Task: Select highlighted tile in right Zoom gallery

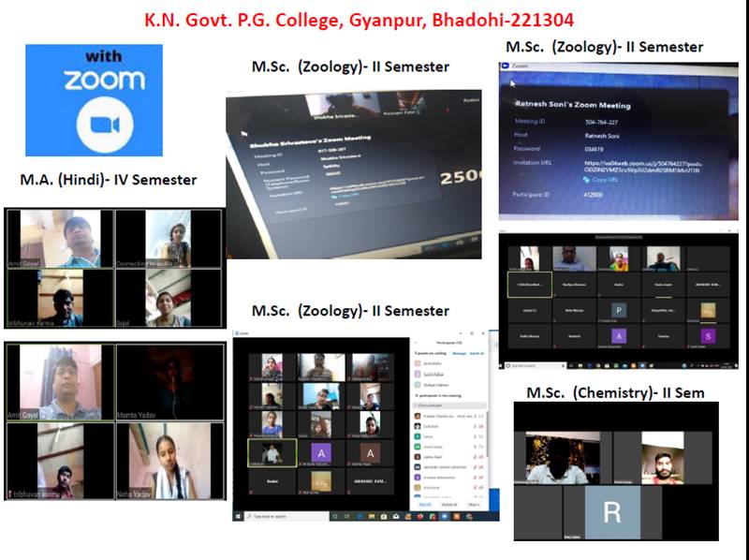Action: tap(529, 285)
